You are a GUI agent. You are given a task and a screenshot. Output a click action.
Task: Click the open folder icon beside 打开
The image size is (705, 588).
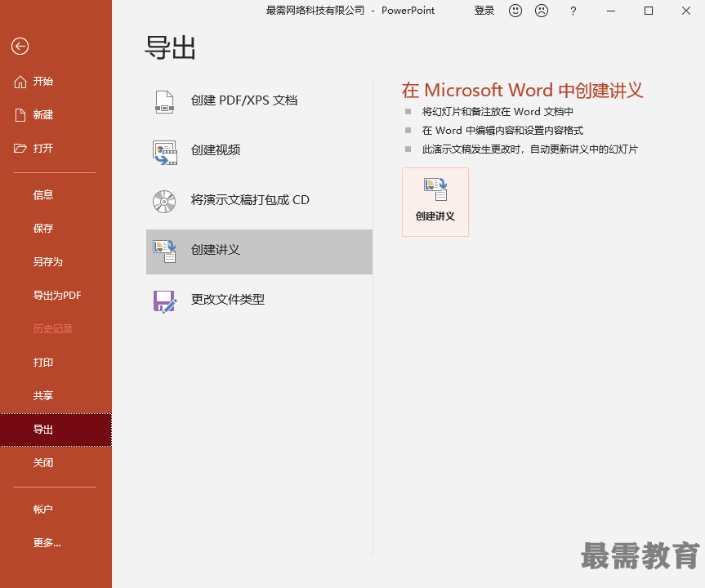click(20, 149)
